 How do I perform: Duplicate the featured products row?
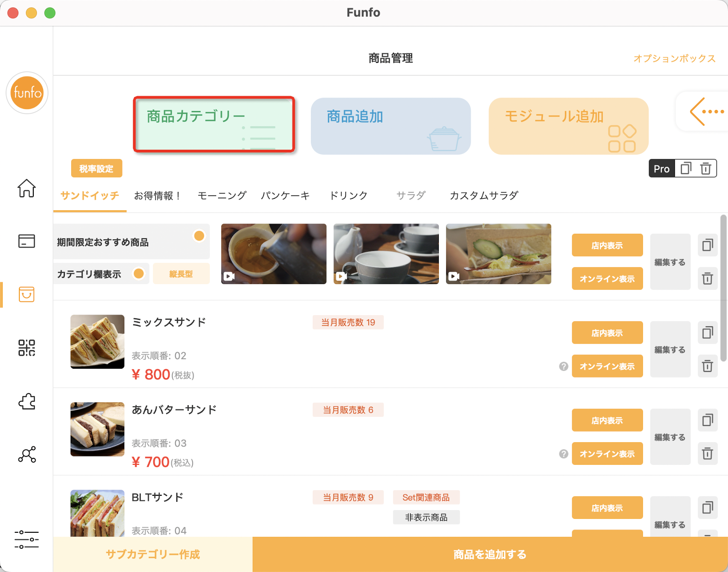tap(707, 245)
